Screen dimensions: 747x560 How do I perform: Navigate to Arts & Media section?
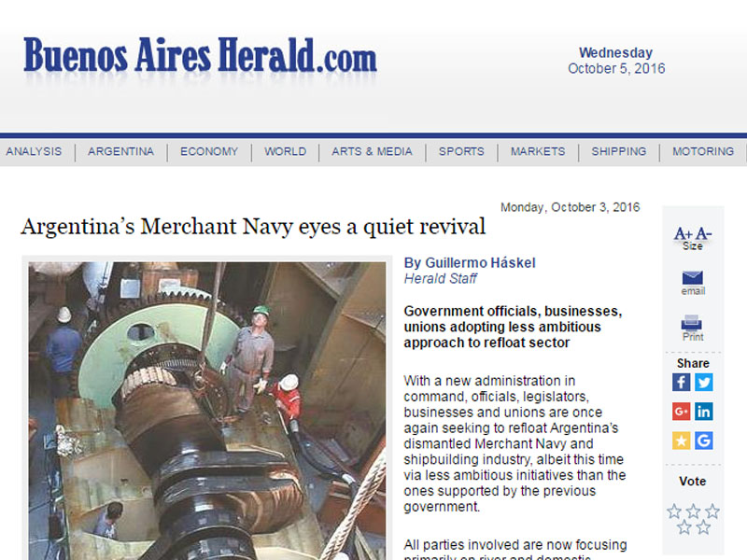pyautogui.click(x=372, y=151)
